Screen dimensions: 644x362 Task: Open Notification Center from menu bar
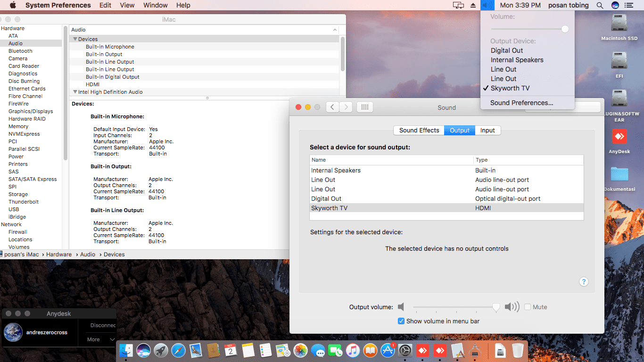(628, 5)
